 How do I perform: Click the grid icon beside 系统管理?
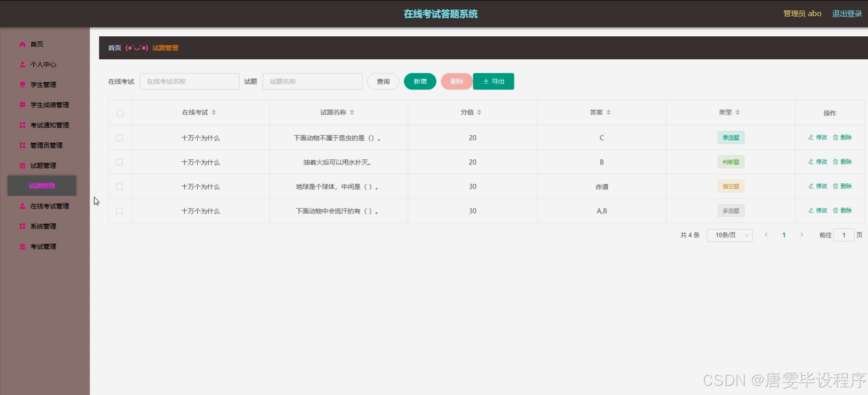pos(23,226)
